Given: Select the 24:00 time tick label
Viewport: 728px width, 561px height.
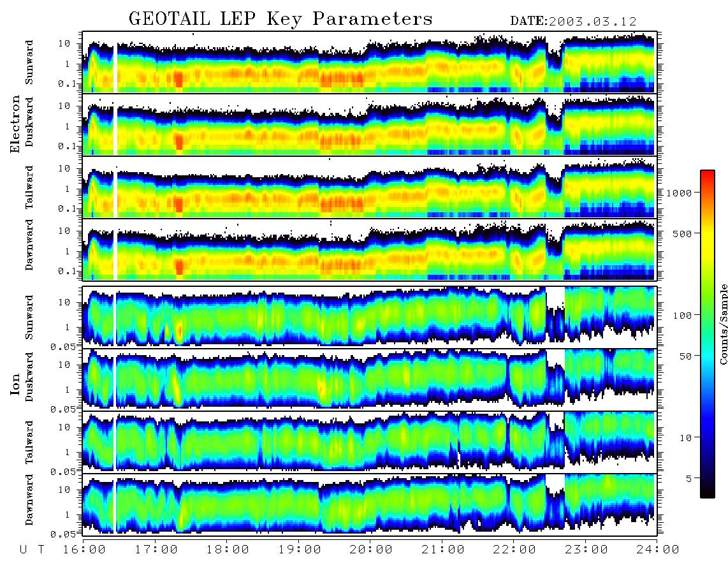Looking at the screenshot, I should coord(658,550).
